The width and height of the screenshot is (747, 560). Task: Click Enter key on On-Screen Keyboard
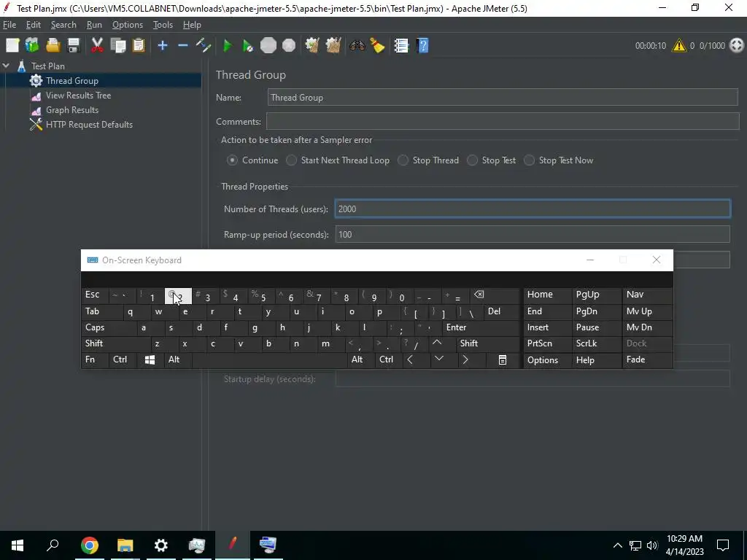pos(481,327)
